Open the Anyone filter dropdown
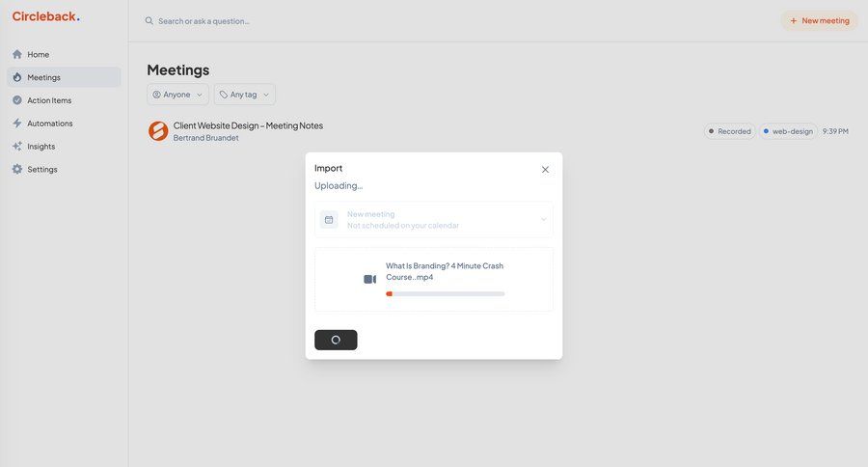 click(177, 95)
